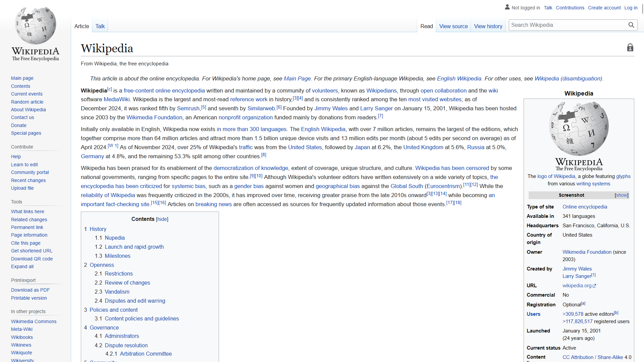
Task: Open MediaWiki link in first paragraph
Action: pyautogui.click(x=117, y=99)
